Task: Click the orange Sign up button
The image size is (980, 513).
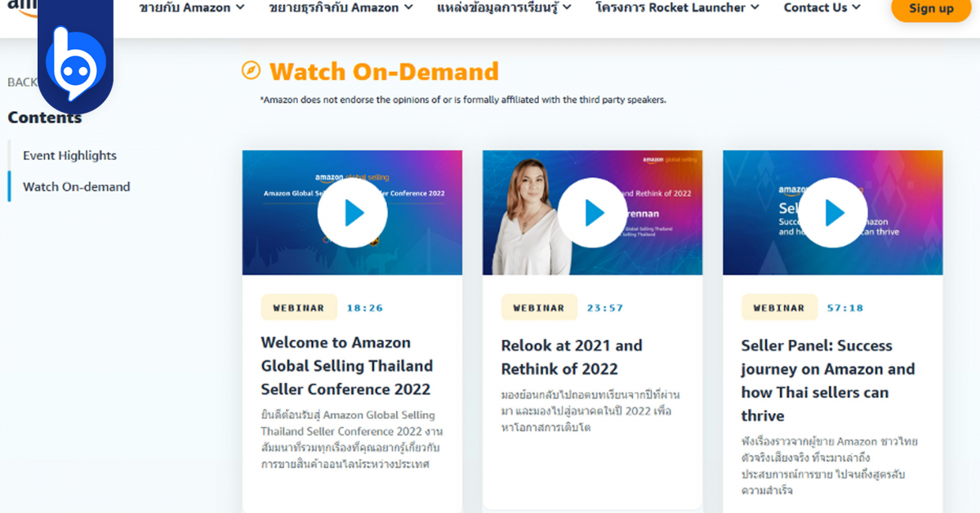Action: click(930, 9)
